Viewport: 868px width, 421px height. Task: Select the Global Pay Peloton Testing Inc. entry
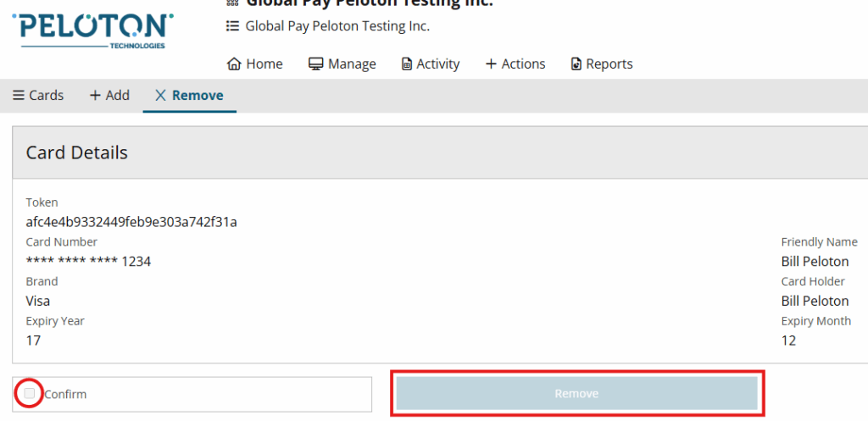tap(337, 26)
